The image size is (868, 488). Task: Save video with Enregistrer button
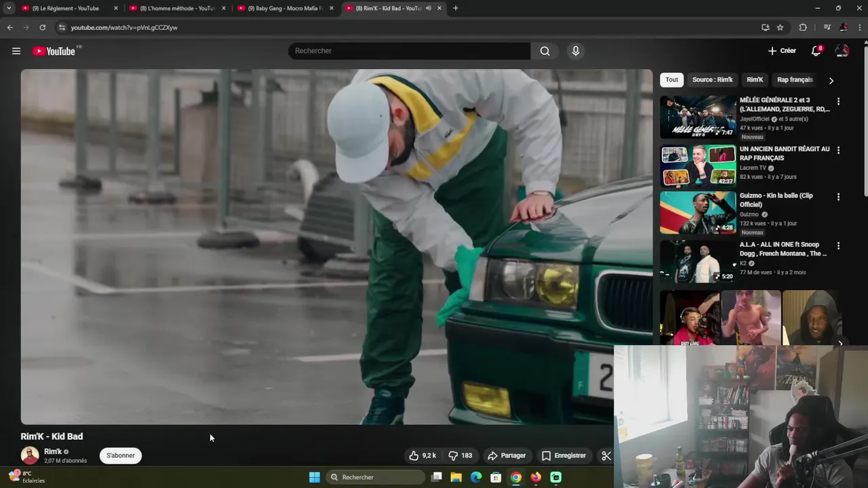tap(563, 455)
